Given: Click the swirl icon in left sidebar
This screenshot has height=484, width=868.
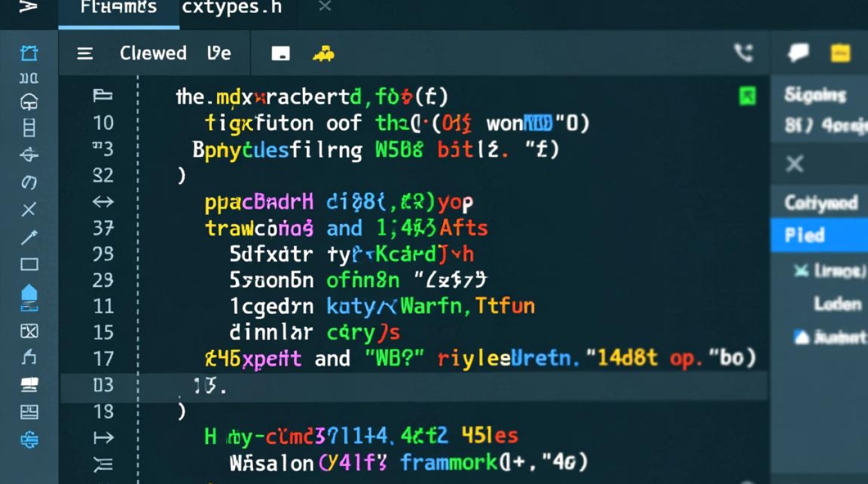Looking at the screenshot, I should (x=29, y=183).
